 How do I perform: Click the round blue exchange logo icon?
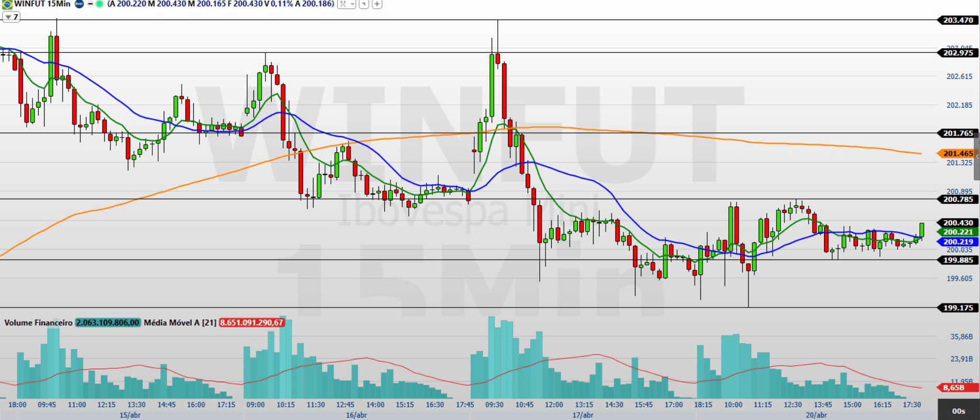click(x=79, y=4)
